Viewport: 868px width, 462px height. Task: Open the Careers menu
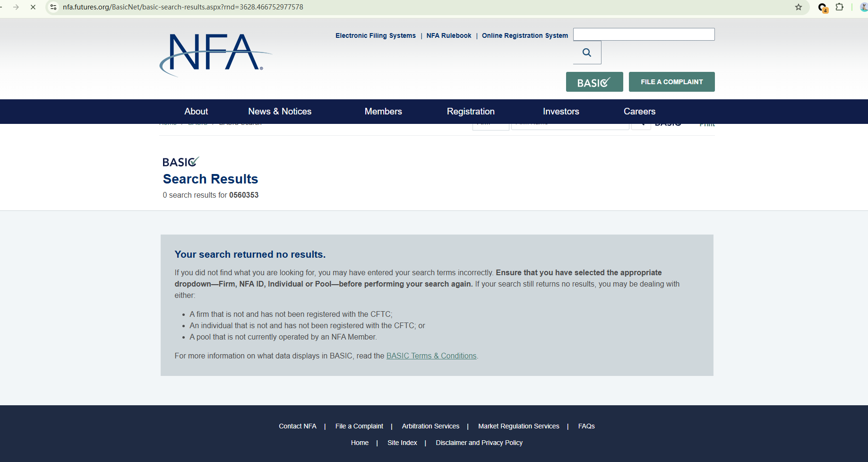(x=639, y=112)
